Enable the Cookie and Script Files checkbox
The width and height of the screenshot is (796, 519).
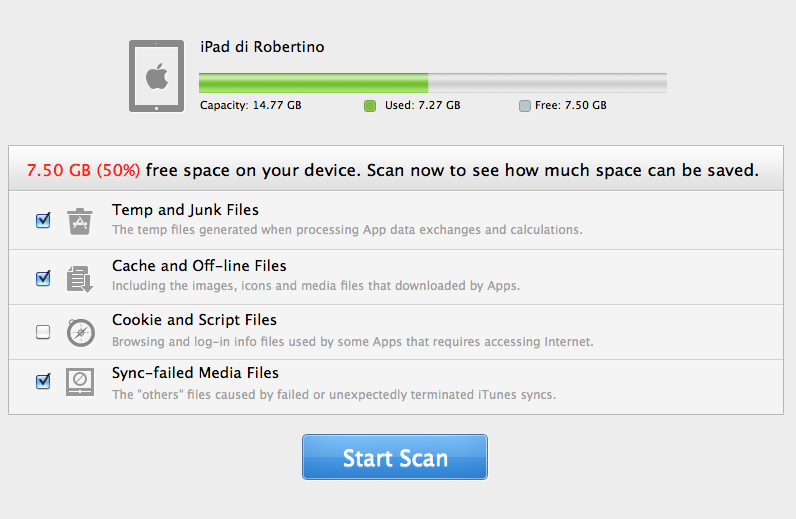(43, 332)
